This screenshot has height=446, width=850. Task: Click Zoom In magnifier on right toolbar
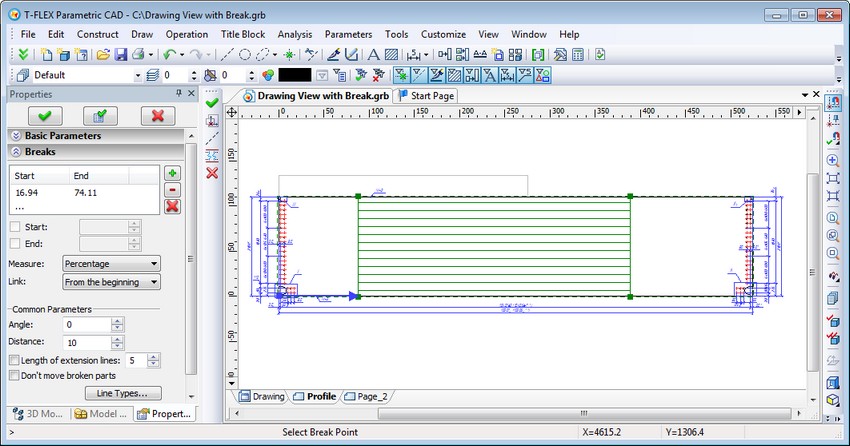[x=832, y=160]
